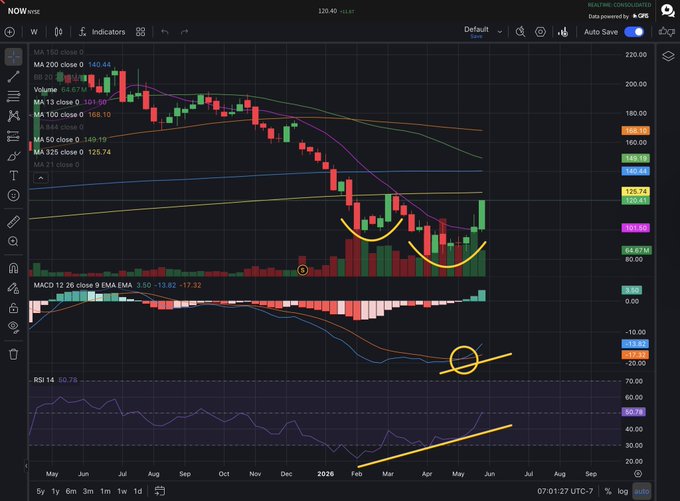Toggle hide all drawings eye icon
Screen dimensions: 680x501
pos(13,327)
